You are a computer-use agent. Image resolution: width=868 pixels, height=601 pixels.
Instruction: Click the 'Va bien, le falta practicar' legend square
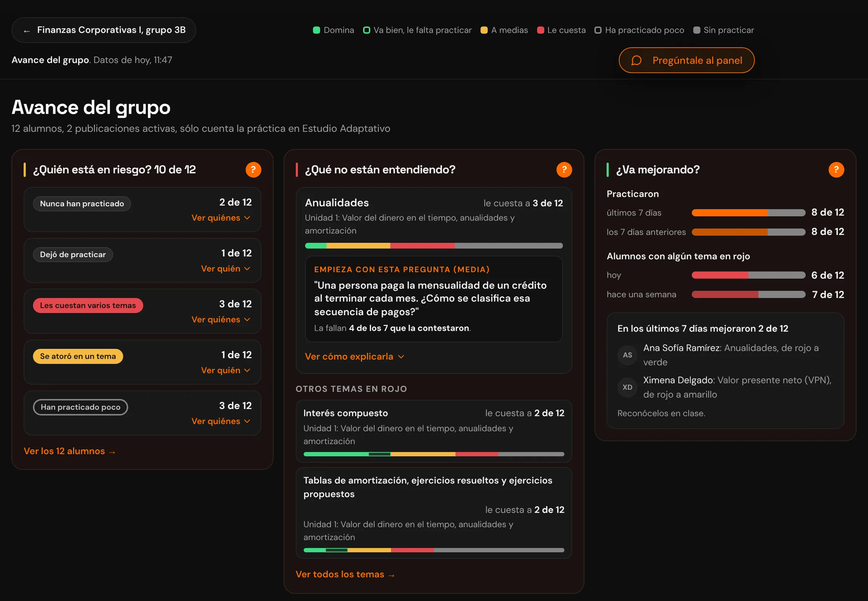(366, 30)
